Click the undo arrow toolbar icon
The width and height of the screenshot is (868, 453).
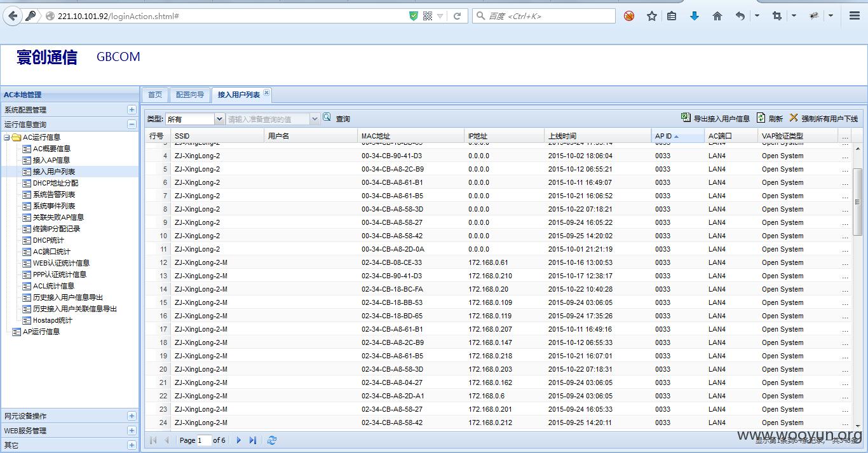click(740, 16)
